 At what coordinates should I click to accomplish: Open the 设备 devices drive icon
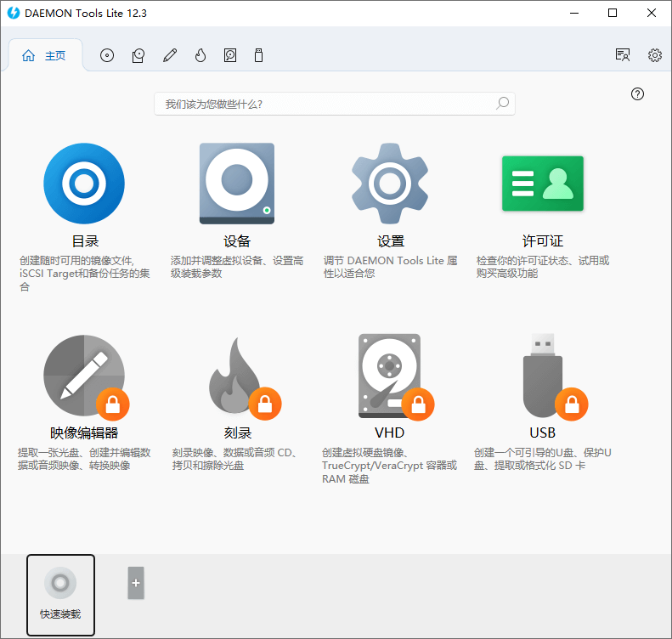coord(237,184)
